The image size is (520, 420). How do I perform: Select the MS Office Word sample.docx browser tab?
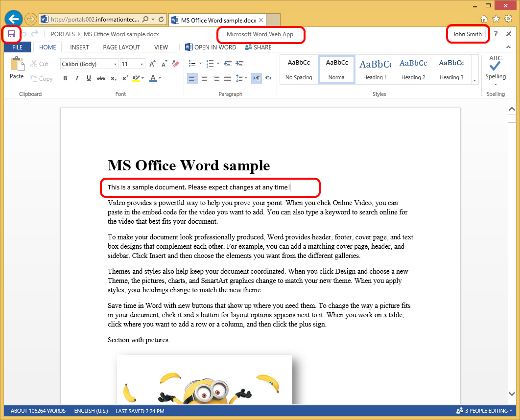tap(217, 20)
